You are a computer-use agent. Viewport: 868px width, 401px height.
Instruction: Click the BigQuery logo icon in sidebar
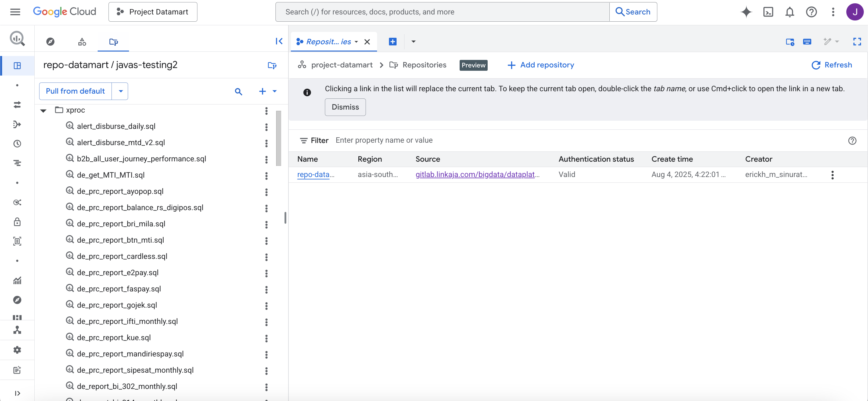coord(17,38)
